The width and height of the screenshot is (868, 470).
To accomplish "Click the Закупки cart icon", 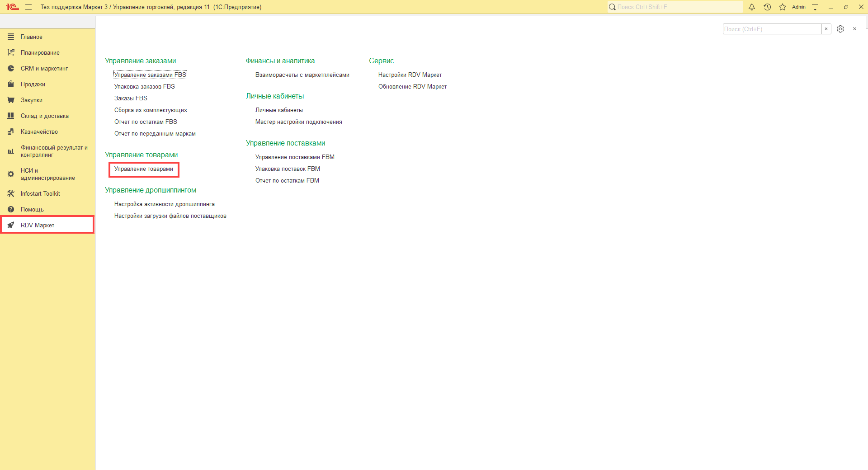I will click(x=11, y=100).
